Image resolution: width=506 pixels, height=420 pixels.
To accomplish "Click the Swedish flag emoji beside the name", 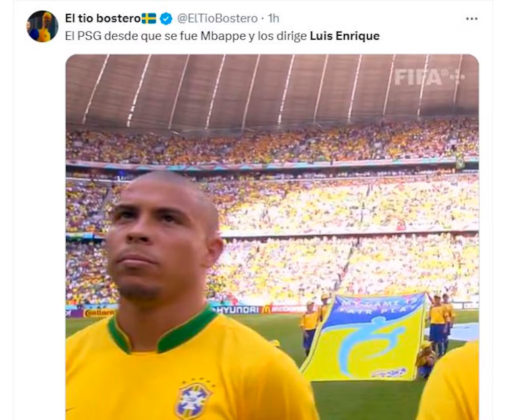I will tap(149, 18).
